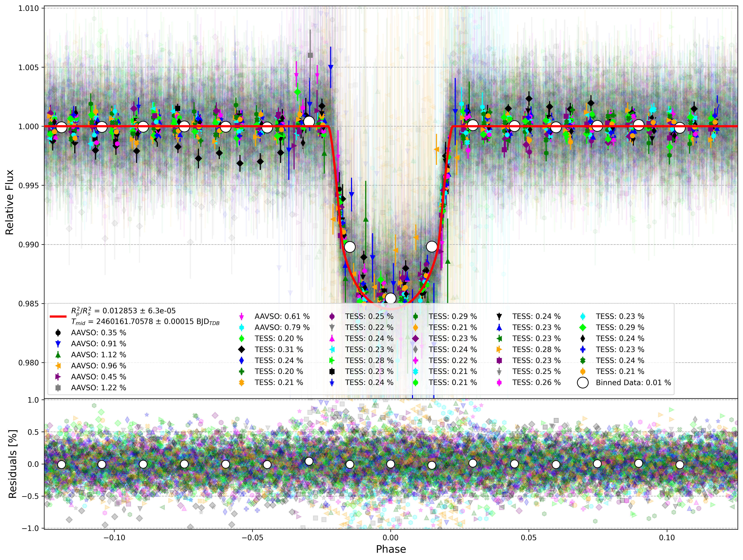Select the 'Tmid = 2460161.70578 ± 0.00015' legend line
The width and height of the screenshot is (743, 560).
(x=145, y=322)
